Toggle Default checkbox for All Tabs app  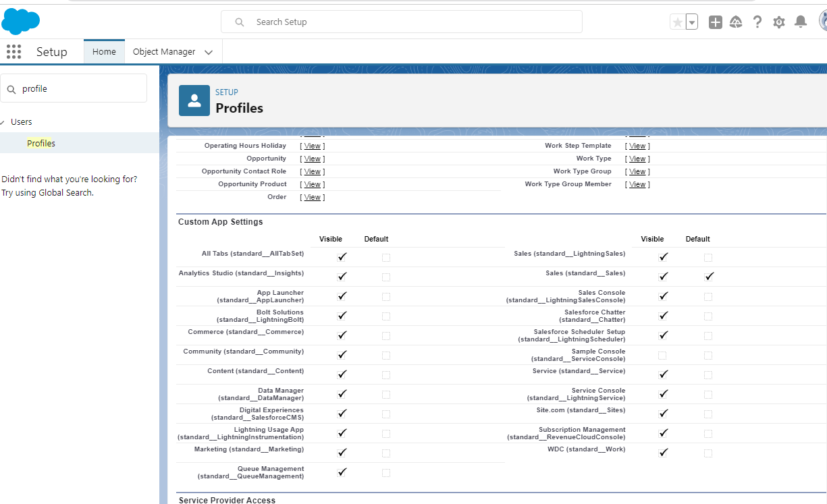(386, 258)
